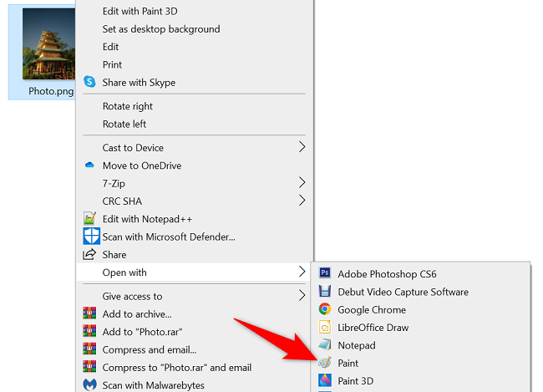Expand the Cast to Device submenu arrow
543x392 pixels.
click(x=302, y=148)
